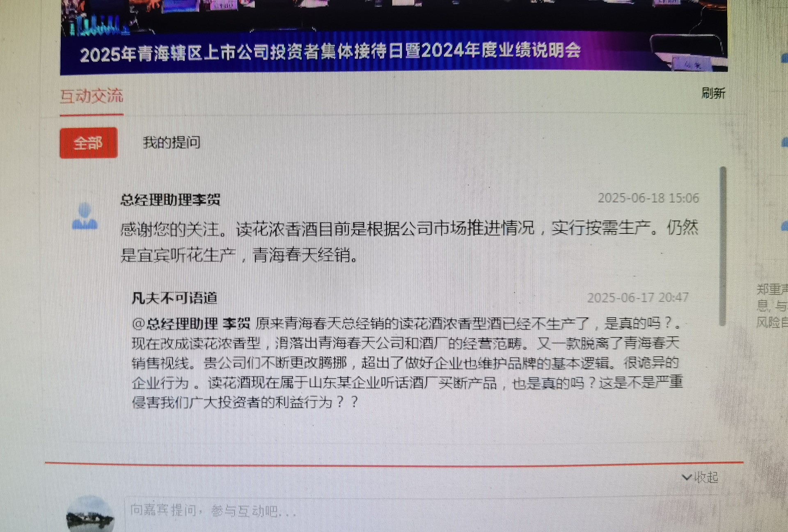Image resolution: width=788 pixels, height=532 pixels.
Task: Click the event banner titled 2025年青海辖区上市公司
Action: (394, 37)
